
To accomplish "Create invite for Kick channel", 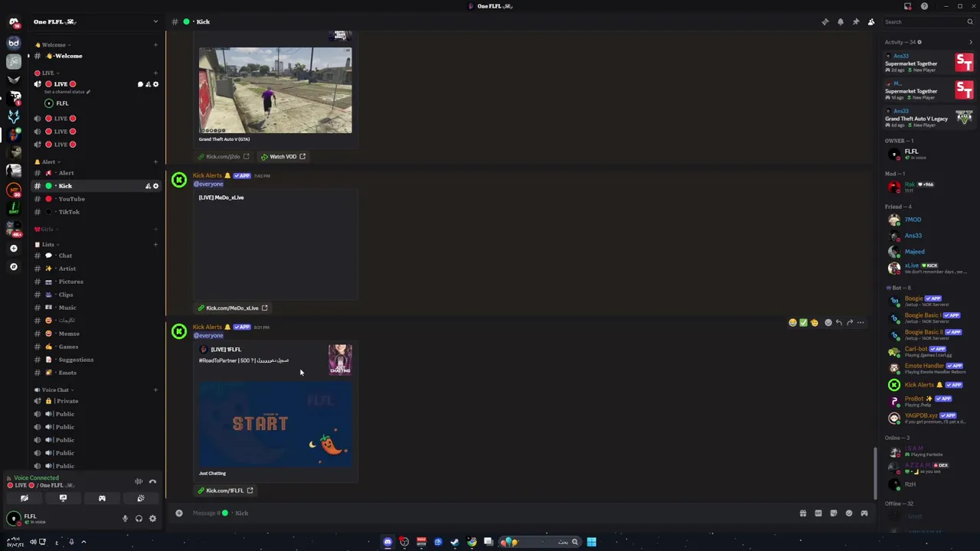I will point(148,186).
